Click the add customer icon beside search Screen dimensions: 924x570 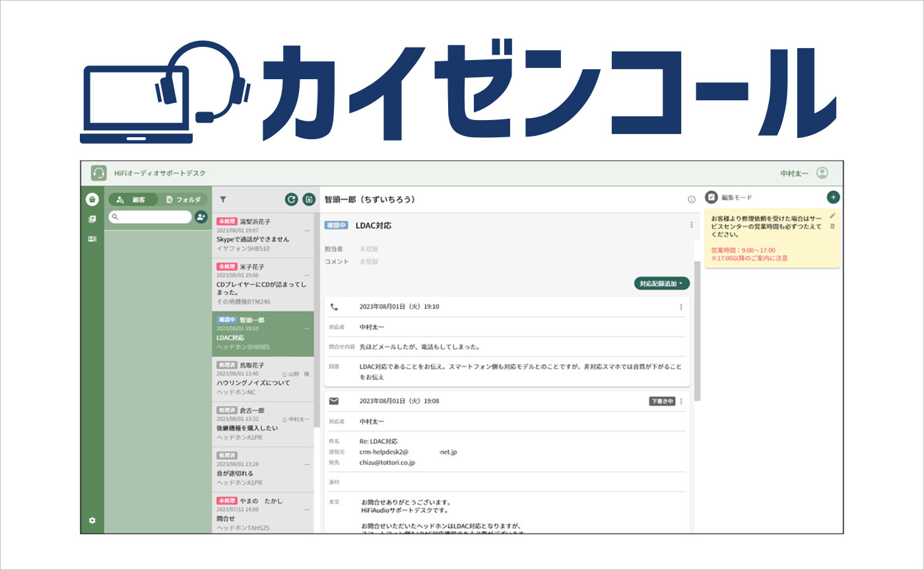click(x=201, y=217)
